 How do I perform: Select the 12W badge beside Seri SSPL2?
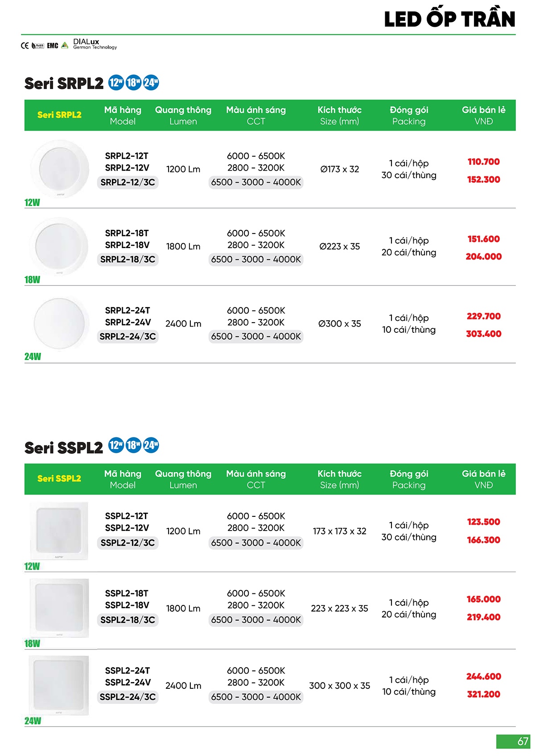(x=116, y=445)
